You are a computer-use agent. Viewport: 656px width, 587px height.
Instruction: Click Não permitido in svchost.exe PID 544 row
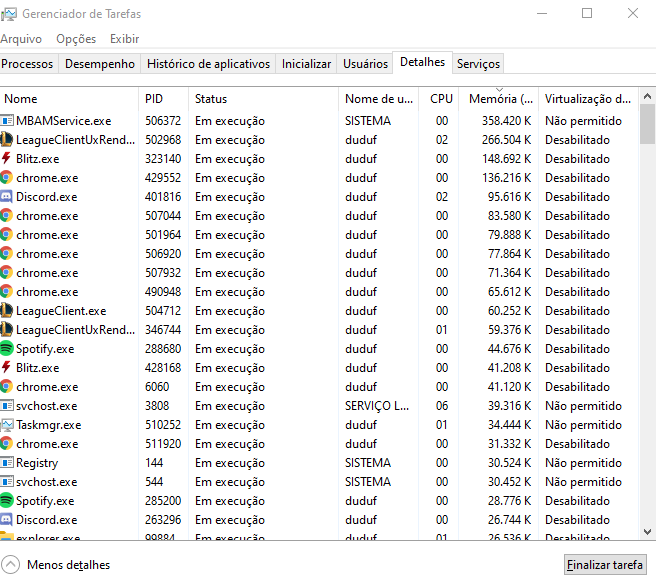point(583,482)
